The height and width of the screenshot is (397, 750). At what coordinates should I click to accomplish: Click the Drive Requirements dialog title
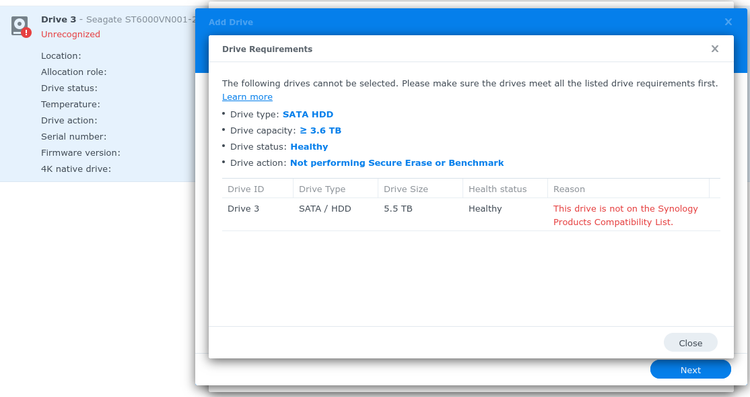267,49
